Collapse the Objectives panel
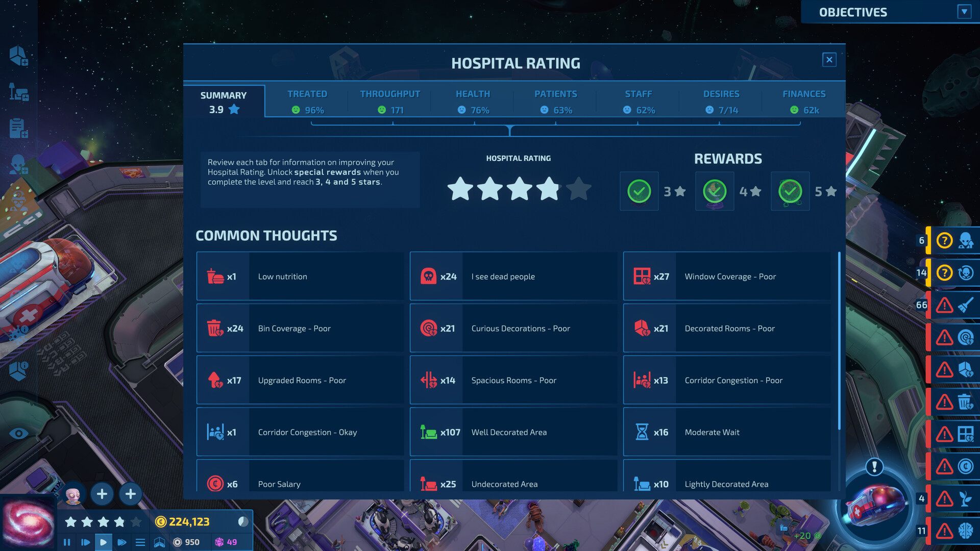 [x=964, y=11]
